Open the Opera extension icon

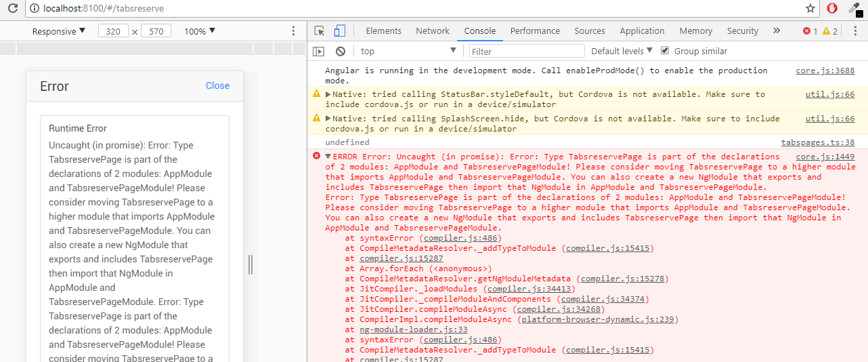tap(832, 9)
